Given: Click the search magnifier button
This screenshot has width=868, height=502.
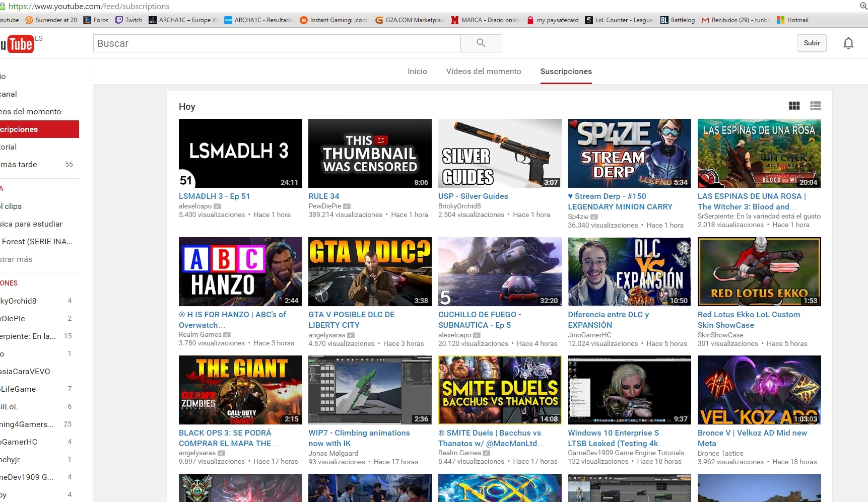Looking at the screenshot, I should click(481, 43).
